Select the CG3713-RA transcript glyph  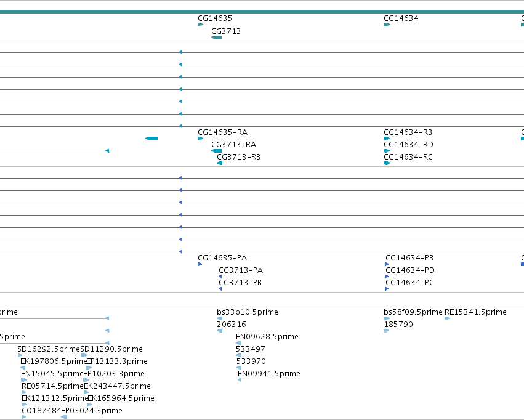pyautogui.click(x=217, y=151)
